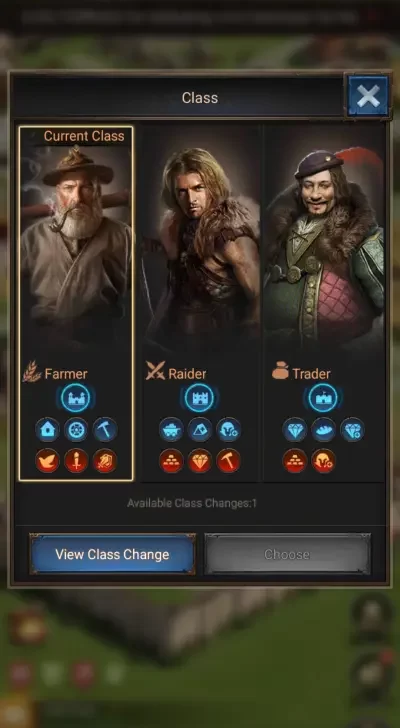Tap Raider's blue mine cart icon
Screen dimensions: 400x728
pos(171,430)
